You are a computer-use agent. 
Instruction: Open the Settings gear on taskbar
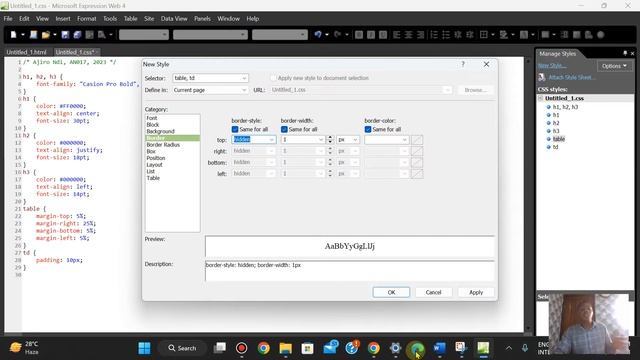point(395,348)
